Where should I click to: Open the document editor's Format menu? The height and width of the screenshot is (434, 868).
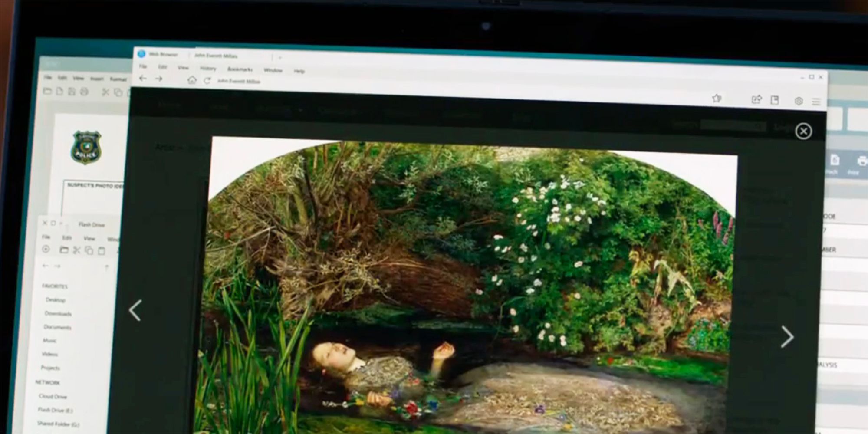point(118,79)
